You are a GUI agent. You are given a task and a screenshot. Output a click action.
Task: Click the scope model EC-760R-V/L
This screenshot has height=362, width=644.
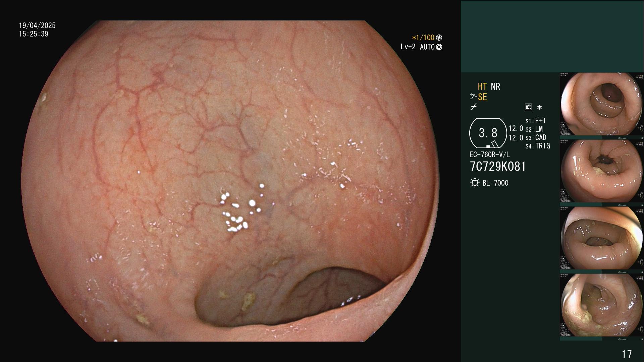[x=490, y=155]
